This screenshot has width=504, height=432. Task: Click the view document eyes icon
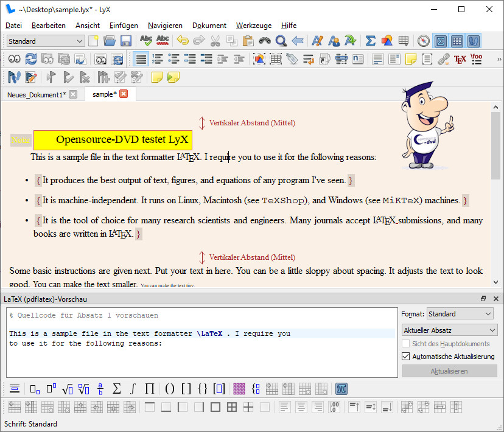click(x=13, y=59)
